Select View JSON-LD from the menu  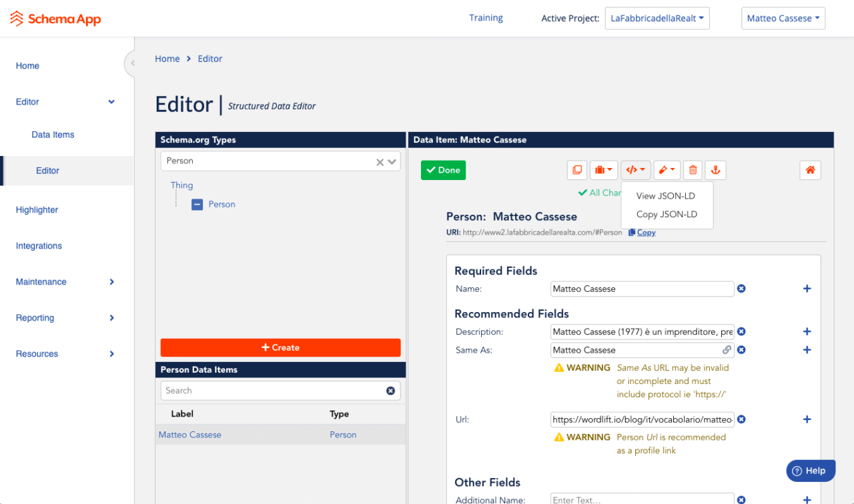coord(665,195)
